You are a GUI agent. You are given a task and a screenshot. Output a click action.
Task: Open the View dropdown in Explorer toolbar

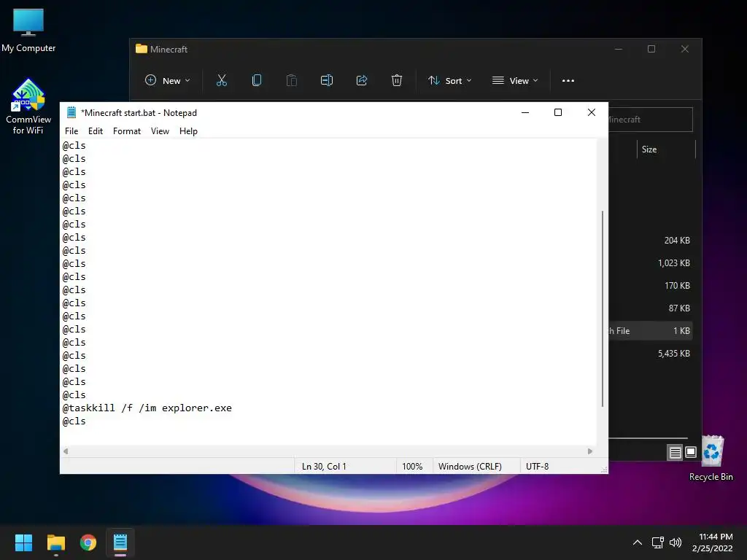[x=515, y=80]
